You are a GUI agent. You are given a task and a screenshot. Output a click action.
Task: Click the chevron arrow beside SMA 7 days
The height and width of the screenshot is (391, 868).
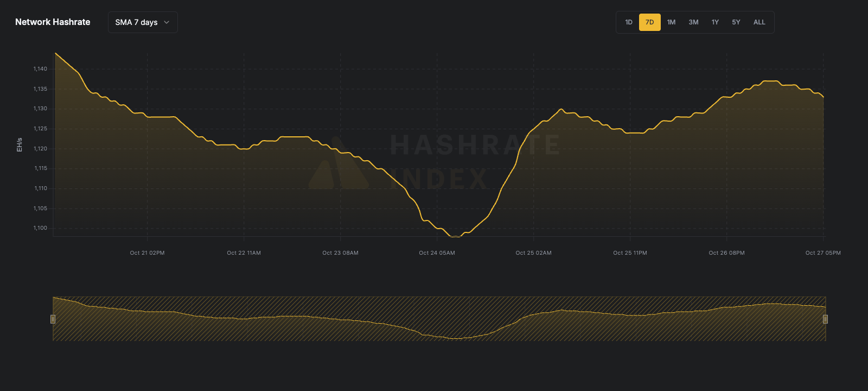coord(167,22)
